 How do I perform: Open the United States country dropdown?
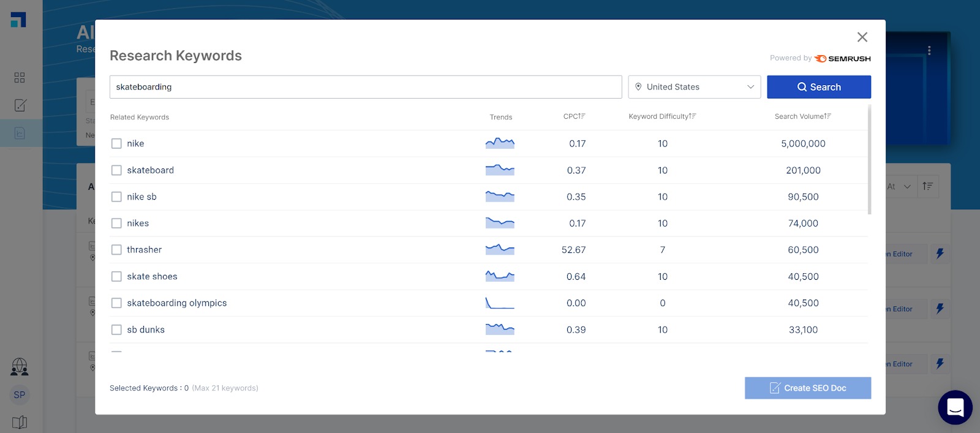694,87
